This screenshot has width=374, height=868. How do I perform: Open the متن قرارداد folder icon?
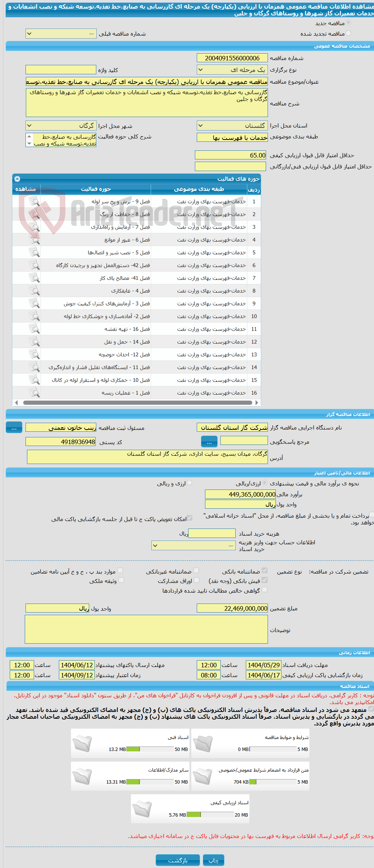click(x=203, y=776)
